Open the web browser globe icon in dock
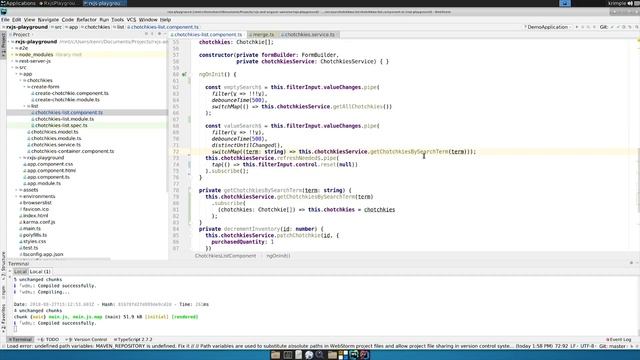This screenshot has width=640, height=360. coord(309,355)
